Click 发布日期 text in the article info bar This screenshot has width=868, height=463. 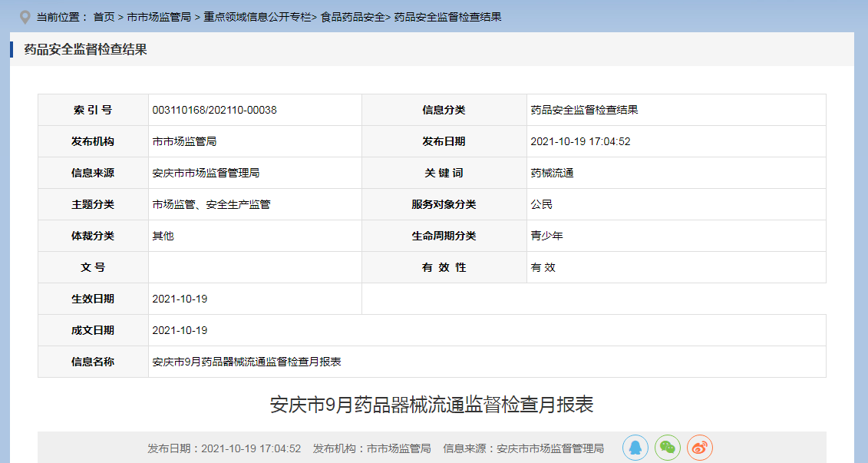[x=224, y=448]
